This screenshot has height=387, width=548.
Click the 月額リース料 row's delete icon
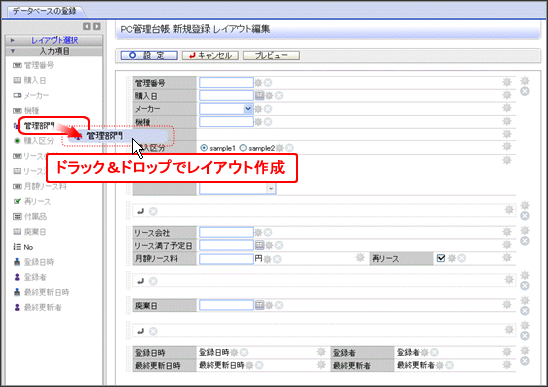[277, 259]
